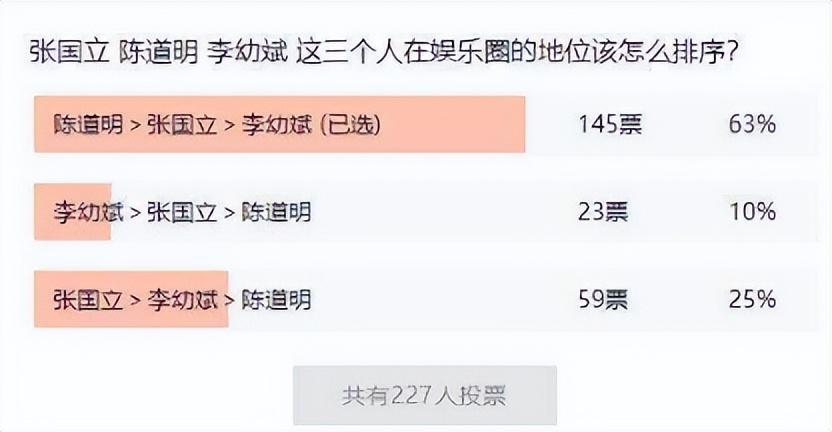Screen dimensions: 832x432
Task: Click the 145票 vote count
Action: [x=610, y=125]
